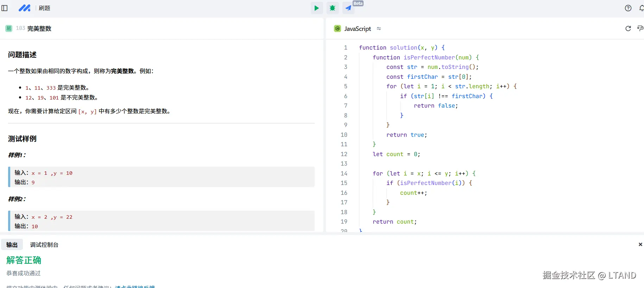Submit solution using paper plane icon

[348, 8]
